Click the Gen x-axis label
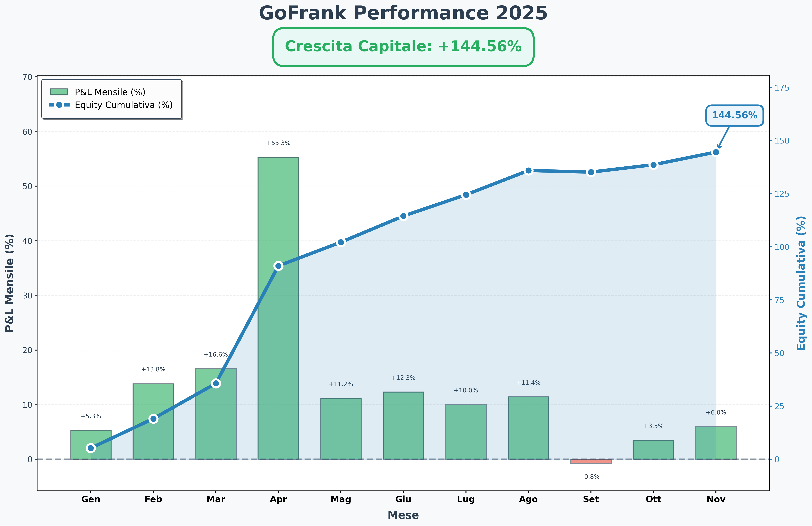This screenshot has height=526, width=812. point(91,499)
